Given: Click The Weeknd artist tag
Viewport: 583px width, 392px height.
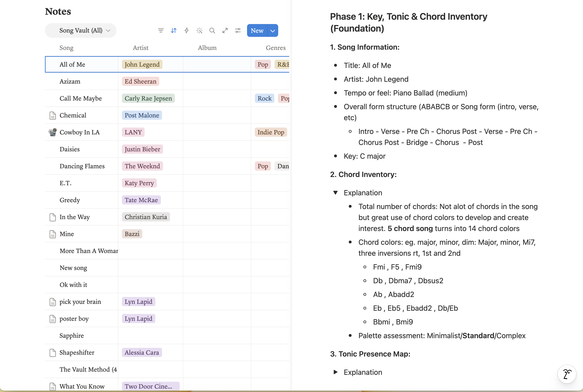Looking at the screenshot, I should (142, 166).
